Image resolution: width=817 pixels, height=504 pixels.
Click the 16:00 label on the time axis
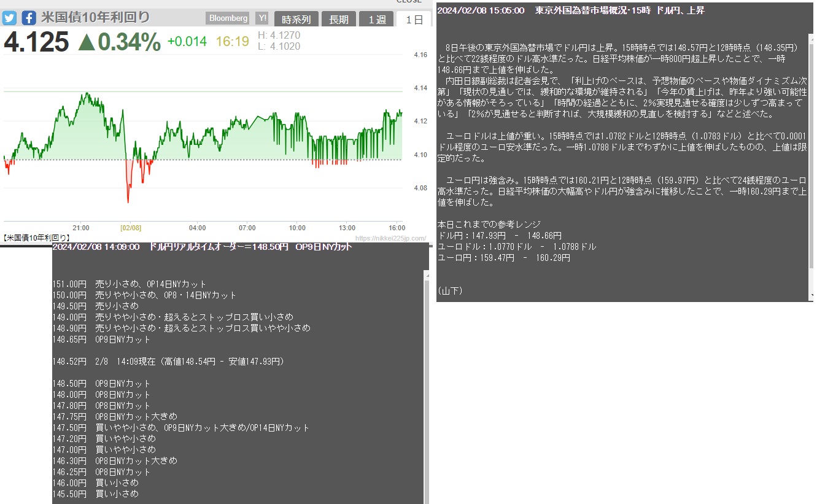click(397, 228)
